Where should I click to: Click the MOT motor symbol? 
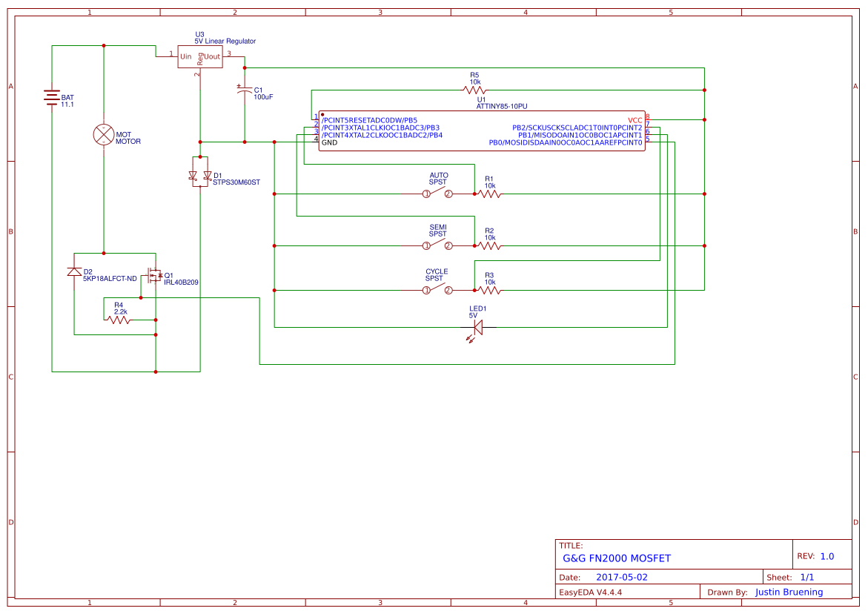pos(102,135)
